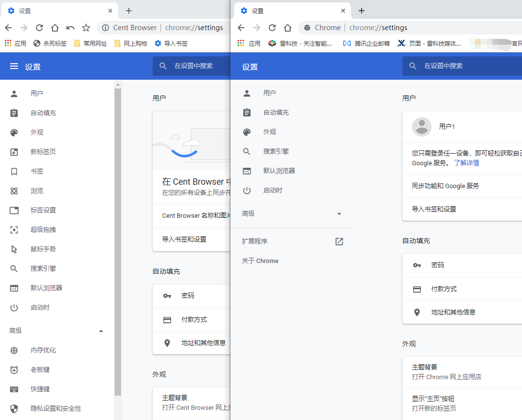Open new tab in Cent Browser window
This screenshot has width=522, height=420.
(129, 11)
